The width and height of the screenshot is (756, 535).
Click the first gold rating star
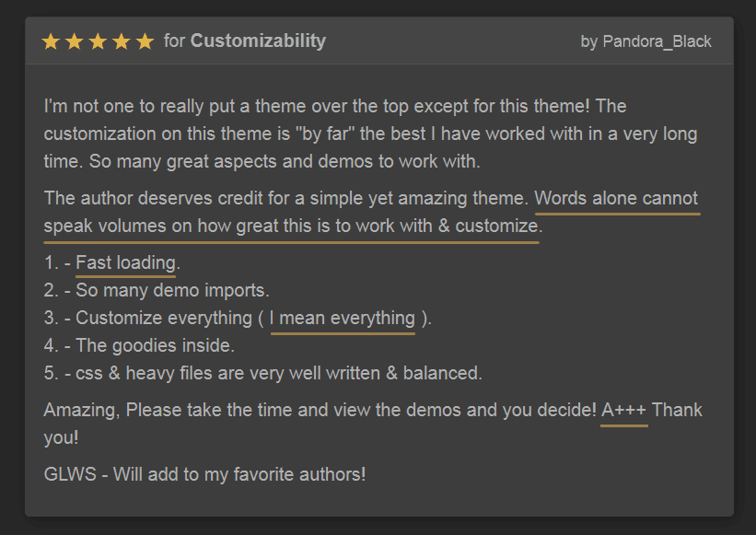pos(52,41)
